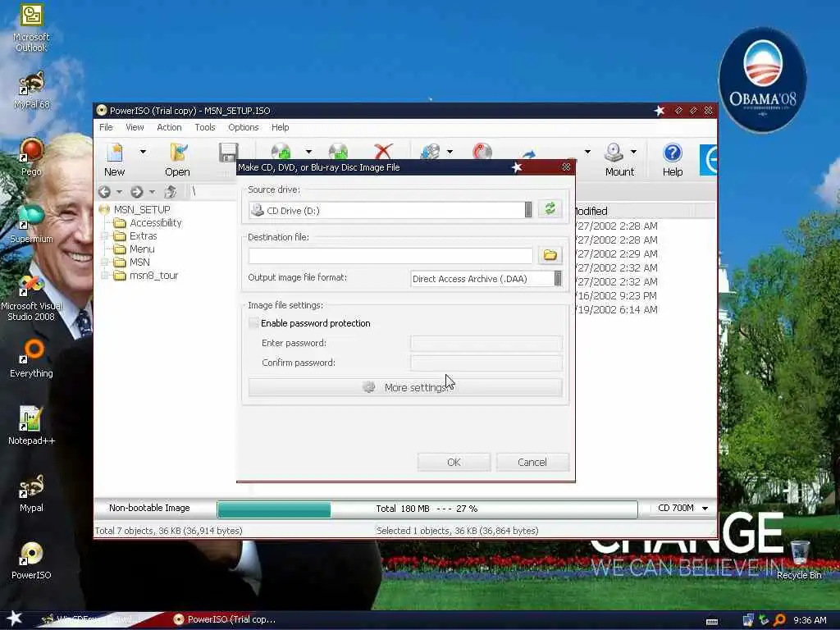840x630 pixels.
Task: Launch the Everything search shortcut
Action: [x=31, y=358]
